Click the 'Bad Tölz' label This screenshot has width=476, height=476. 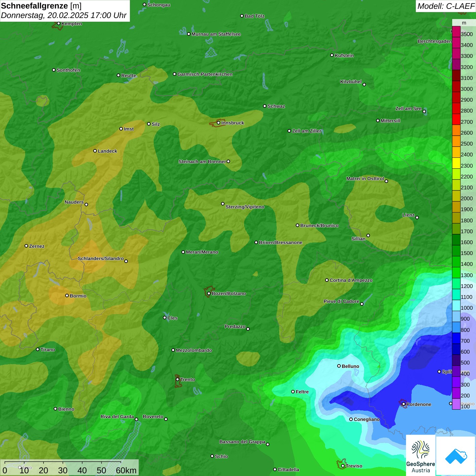coord(255,16)
